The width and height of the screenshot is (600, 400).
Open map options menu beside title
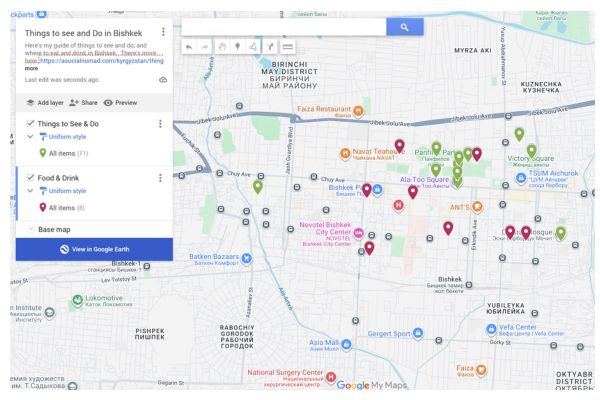[x=163, y=32]
